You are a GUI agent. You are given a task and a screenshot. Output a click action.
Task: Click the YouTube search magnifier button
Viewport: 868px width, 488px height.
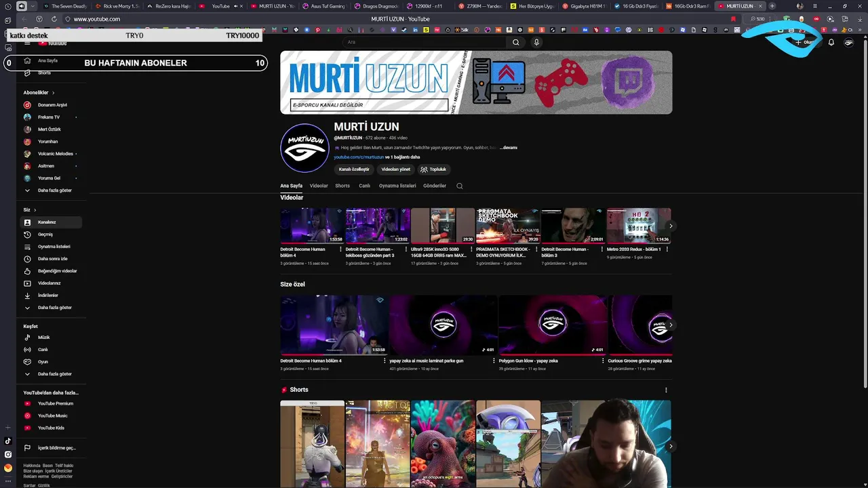(x=516, y=42)
